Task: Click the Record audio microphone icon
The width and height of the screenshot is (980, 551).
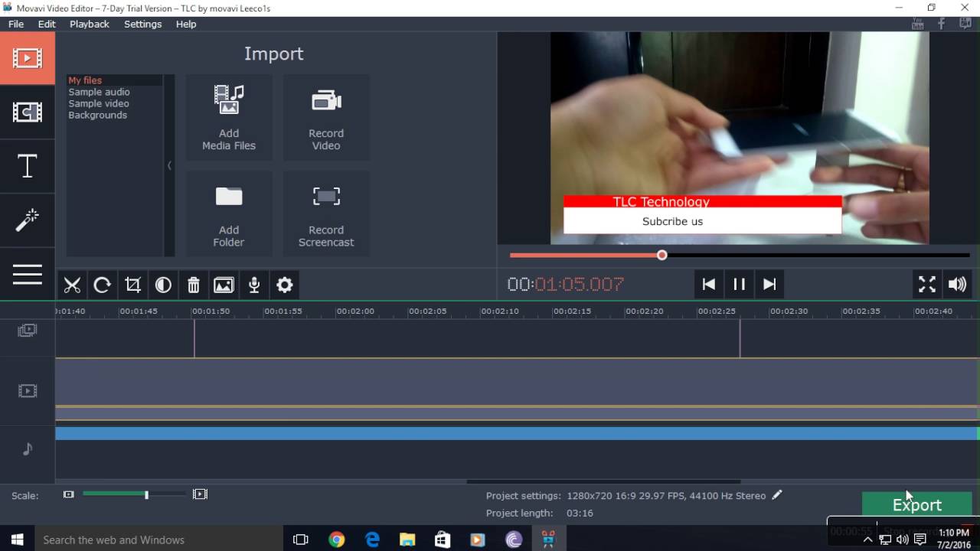Action: pos(254,285)
